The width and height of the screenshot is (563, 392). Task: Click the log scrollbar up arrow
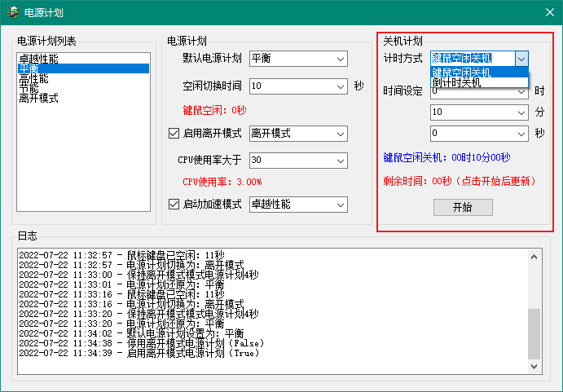(x=534, y=257)
